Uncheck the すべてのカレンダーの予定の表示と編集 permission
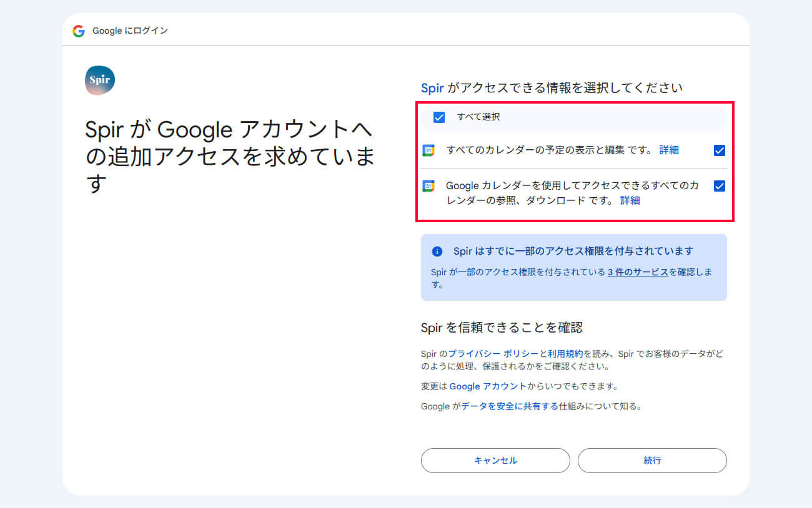812x508 pixels. (720, 150)
